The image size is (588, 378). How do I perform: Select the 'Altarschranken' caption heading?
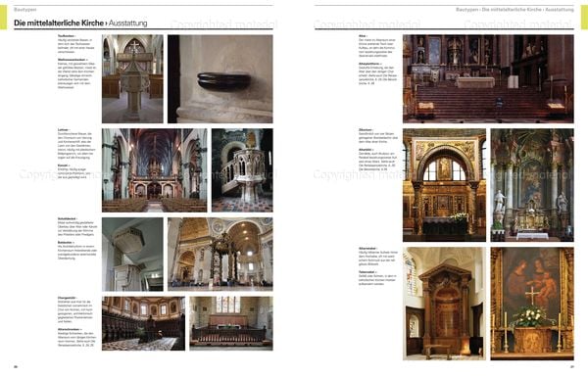pos(70,329)
